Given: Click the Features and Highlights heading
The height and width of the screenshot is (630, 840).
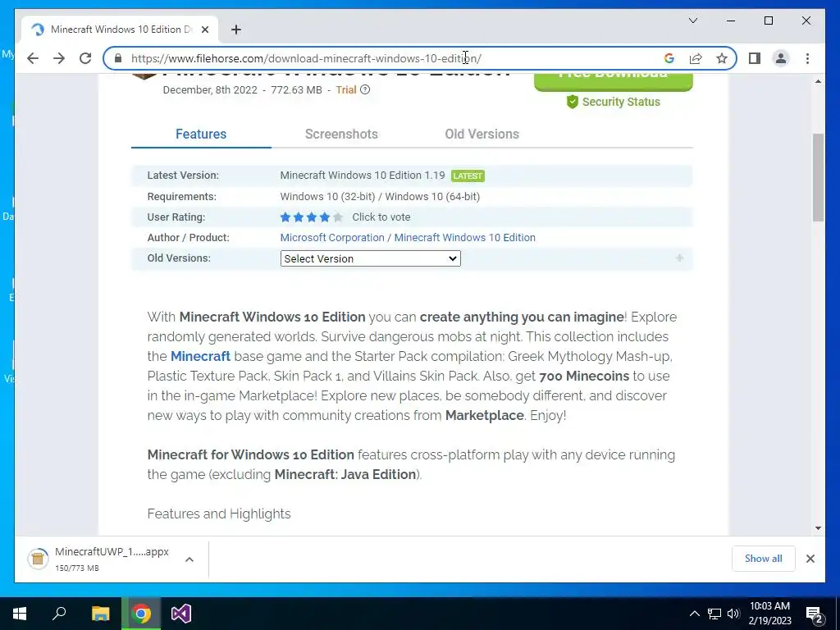Looking at the screenshot, I should (219, 514).
